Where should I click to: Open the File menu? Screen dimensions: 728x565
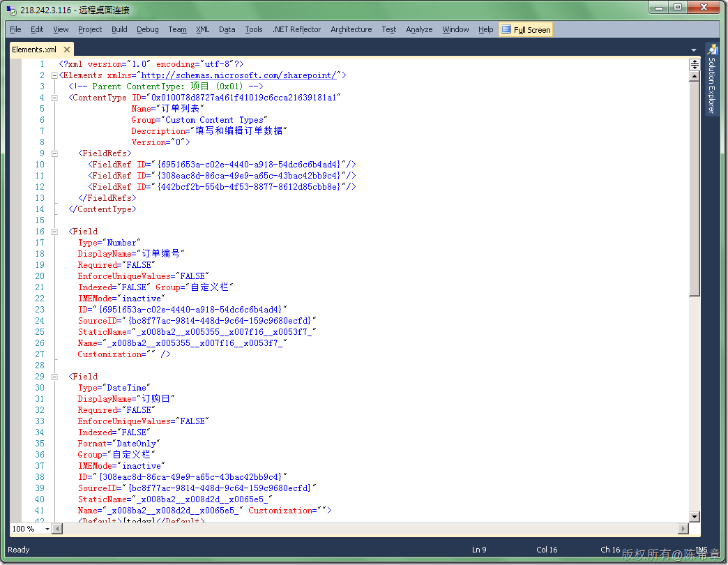[15, 29]
